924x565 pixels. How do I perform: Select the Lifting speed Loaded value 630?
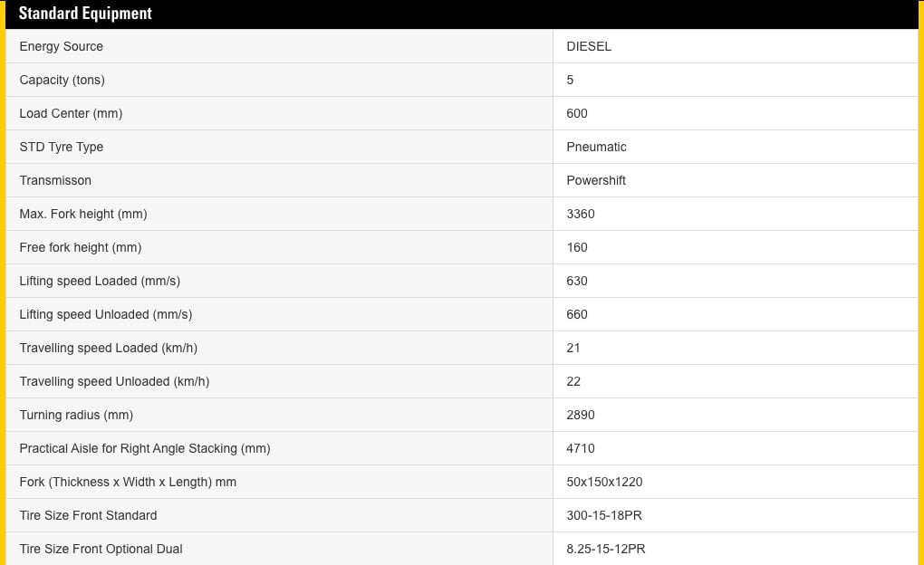point(577,281)
